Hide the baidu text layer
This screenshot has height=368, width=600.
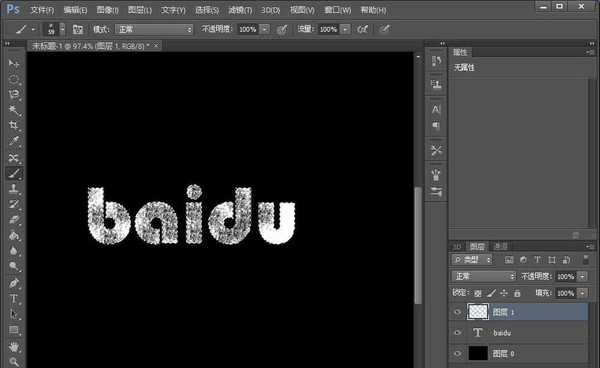click(x=457, y=332)
